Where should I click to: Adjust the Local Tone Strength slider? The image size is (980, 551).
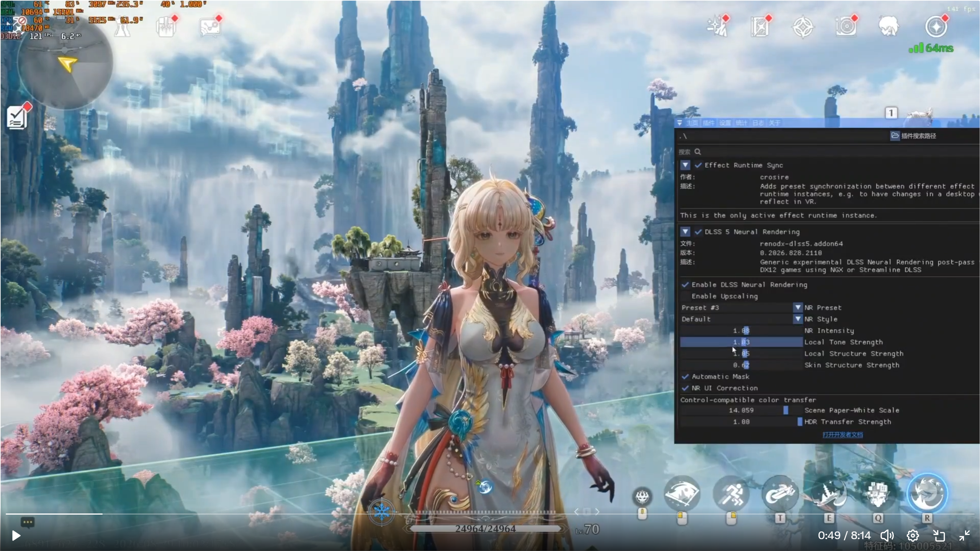[741, 342]
